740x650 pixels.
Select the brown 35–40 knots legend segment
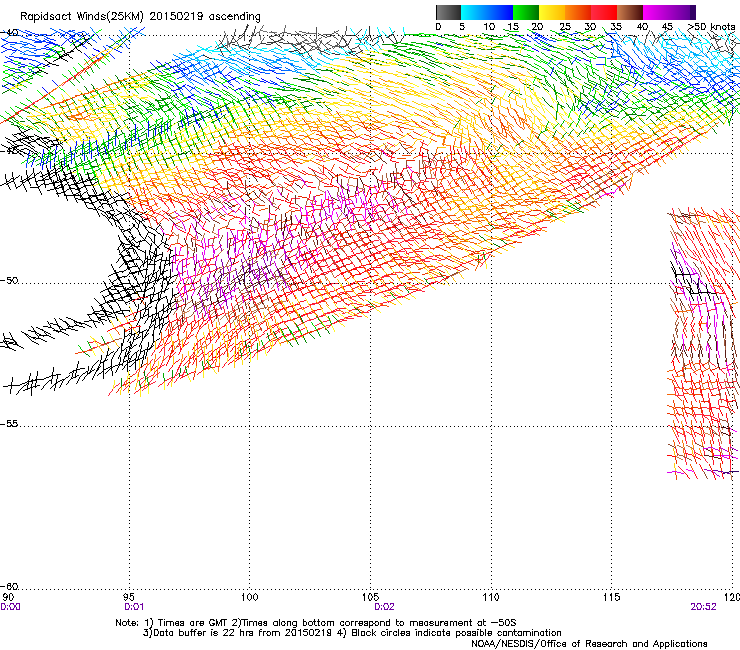click(630, 12)
